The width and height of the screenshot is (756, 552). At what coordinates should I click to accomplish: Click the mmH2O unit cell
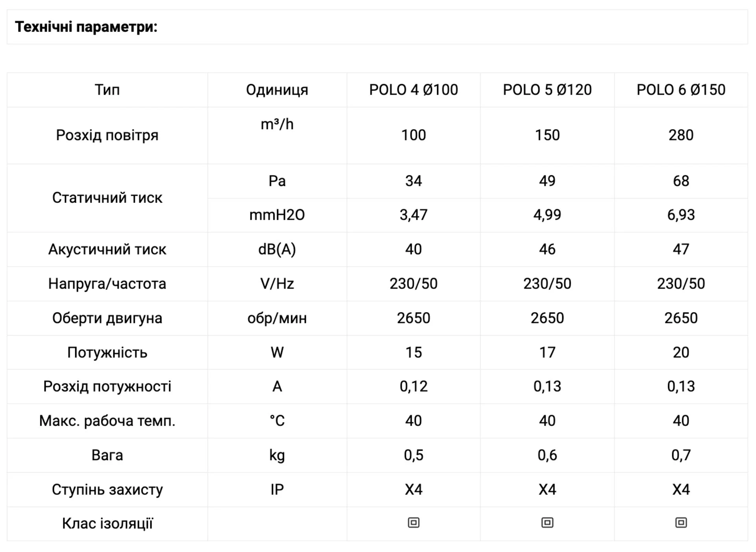(x=277, y=215)
